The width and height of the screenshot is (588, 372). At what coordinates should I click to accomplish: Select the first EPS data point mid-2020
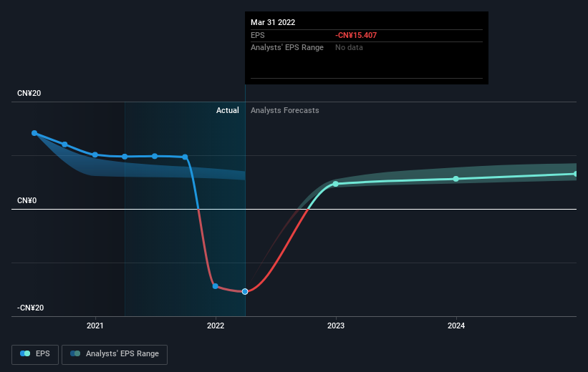pos(34,133)
